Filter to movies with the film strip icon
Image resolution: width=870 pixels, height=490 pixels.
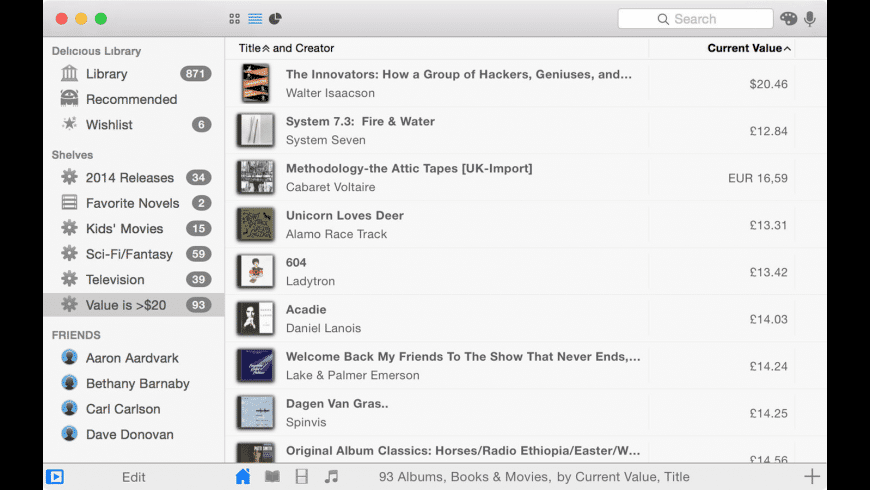302,476
